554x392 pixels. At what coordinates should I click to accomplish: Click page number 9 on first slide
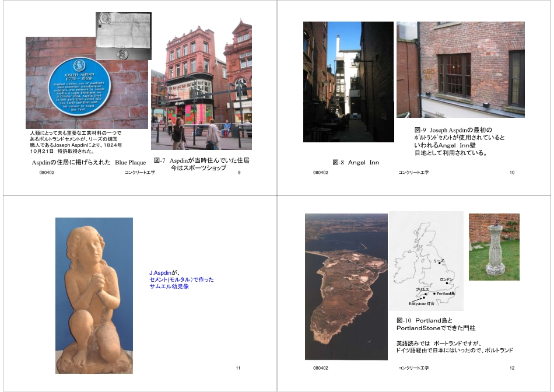[x=239, y=173]
